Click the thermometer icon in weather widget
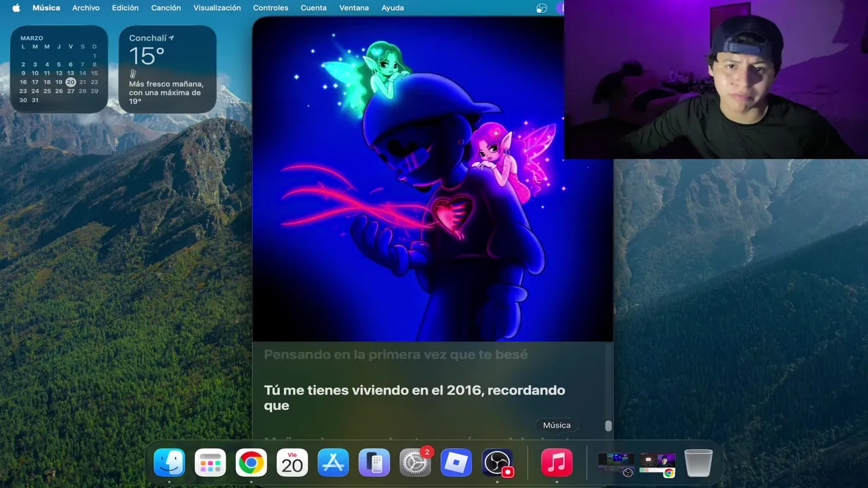This screenshot has width=868, height=488. click(133, 74)
